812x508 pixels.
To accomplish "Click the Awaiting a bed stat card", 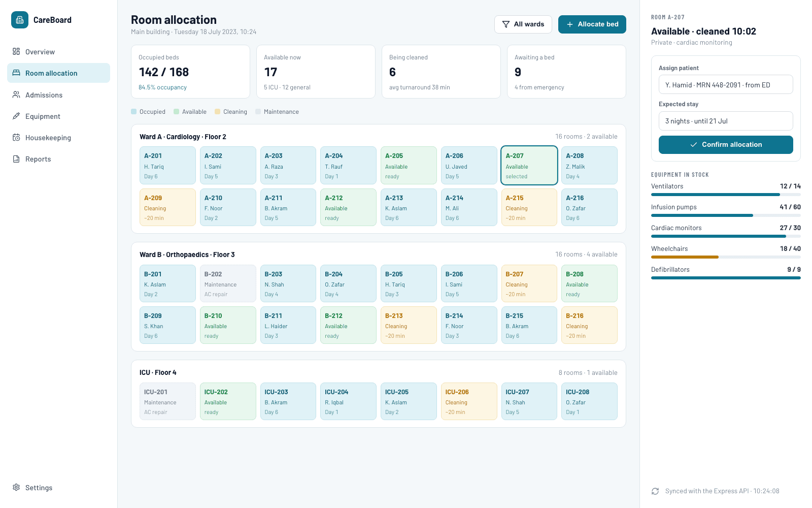I will click(566, 72).
